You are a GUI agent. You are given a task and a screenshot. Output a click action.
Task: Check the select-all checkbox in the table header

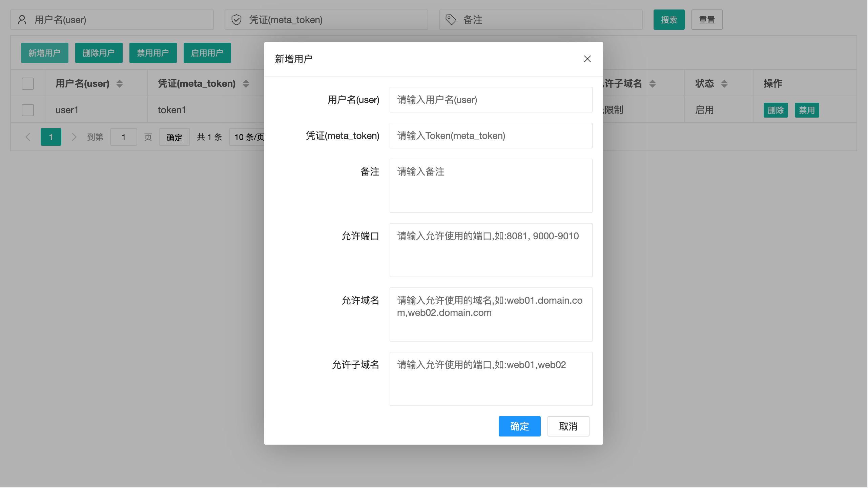point(28,83)
